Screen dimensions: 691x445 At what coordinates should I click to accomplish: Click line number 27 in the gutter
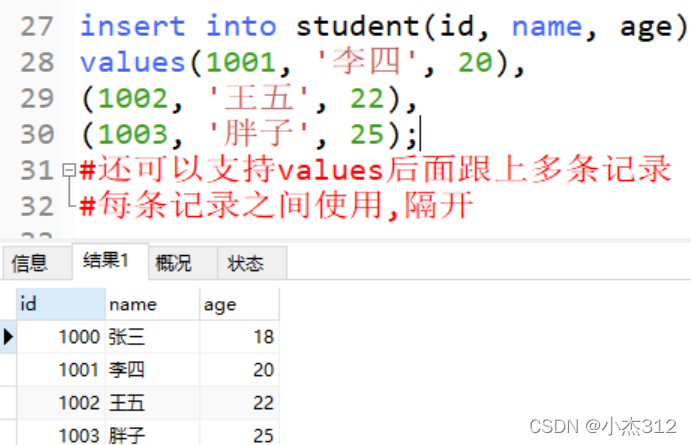pos(37,26)
